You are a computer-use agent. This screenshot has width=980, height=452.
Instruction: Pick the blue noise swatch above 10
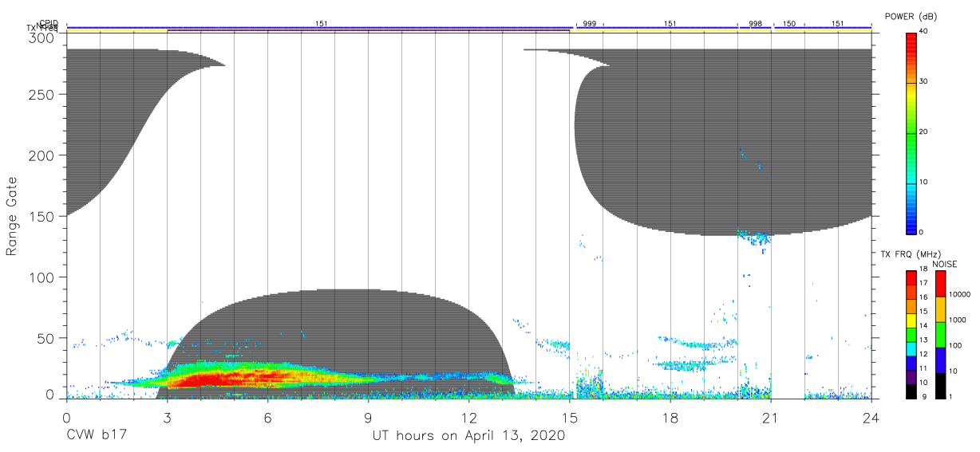coord(940,360)
